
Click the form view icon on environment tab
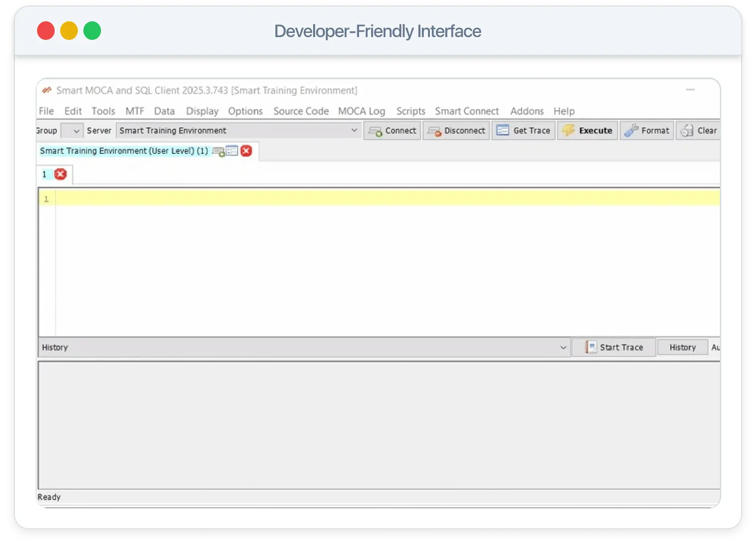[232, 151]
